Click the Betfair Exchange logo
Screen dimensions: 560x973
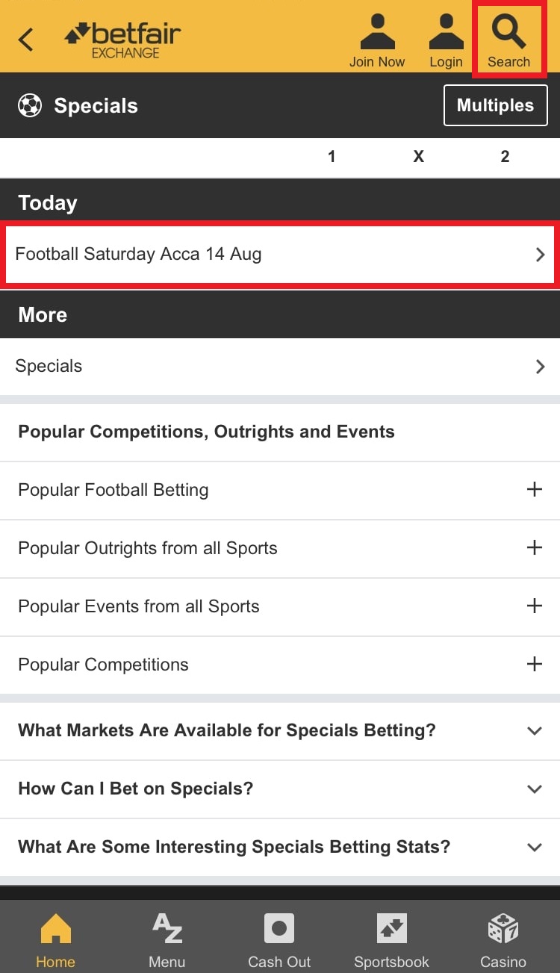pyautogui.click(x=123, y=40)
